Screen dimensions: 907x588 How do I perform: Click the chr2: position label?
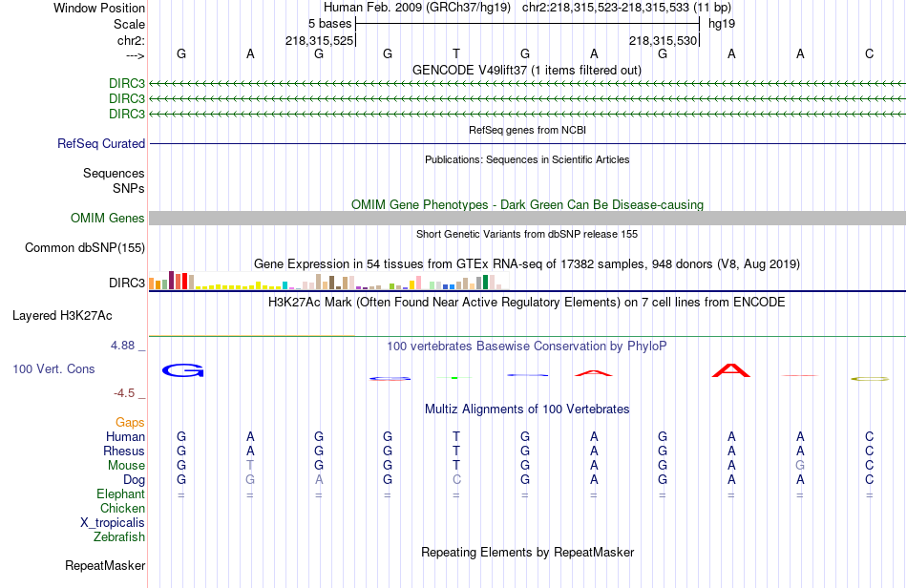[131, 40]
